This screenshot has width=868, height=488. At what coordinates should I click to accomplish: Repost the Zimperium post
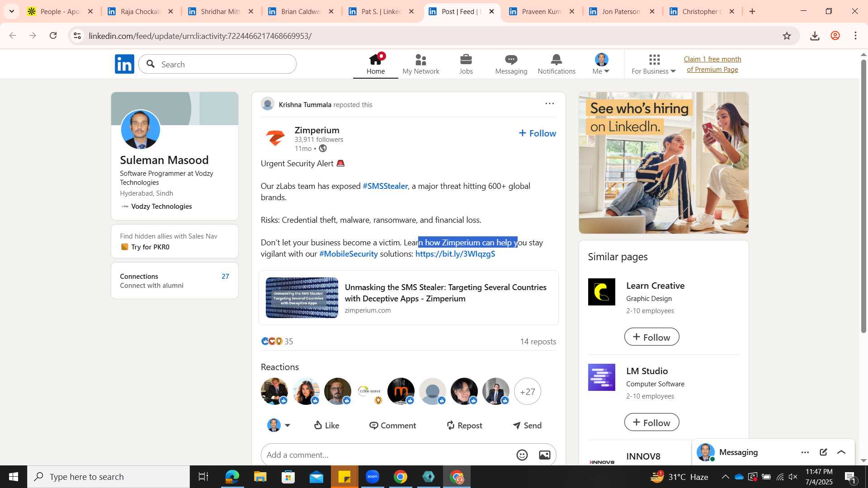pyautogui.click(x=464, y=425)
